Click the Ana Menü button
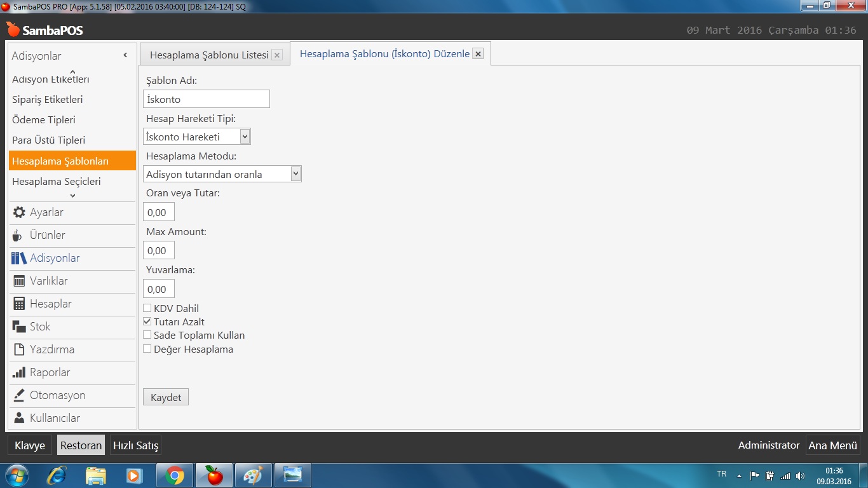868x488 pixels. click(832, 445)
